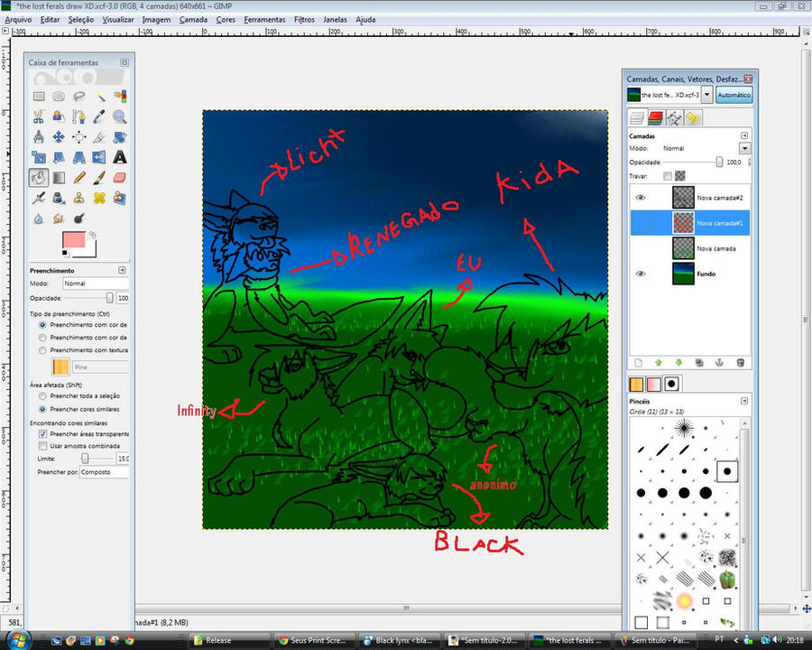812x650 pixels.
Task: Click the pink foreground color swatch
Action: coord(74,240)
